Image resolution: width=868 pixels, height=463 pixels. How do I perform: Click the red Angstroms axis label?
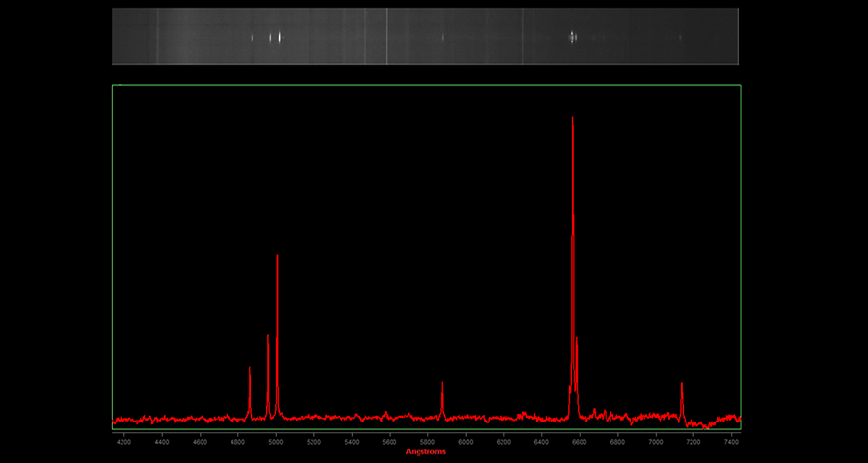[425, 451]
